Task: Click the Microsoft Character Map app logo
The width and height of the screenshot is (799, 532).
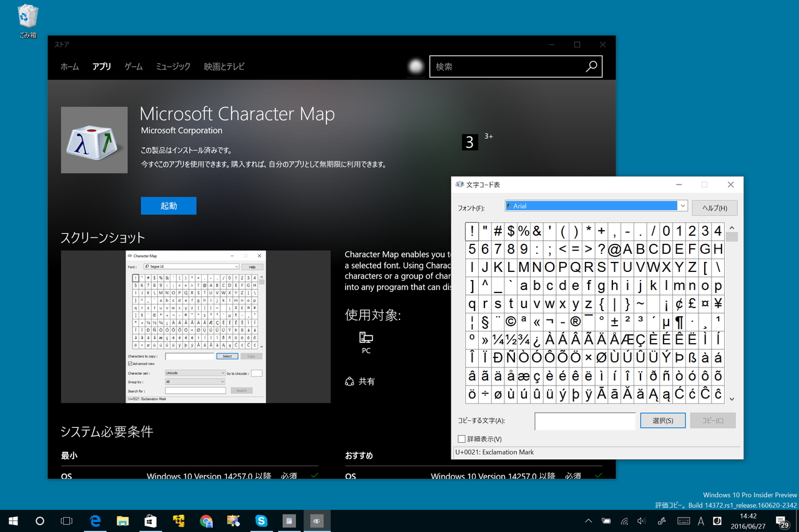Action: [x=94, y=140]
